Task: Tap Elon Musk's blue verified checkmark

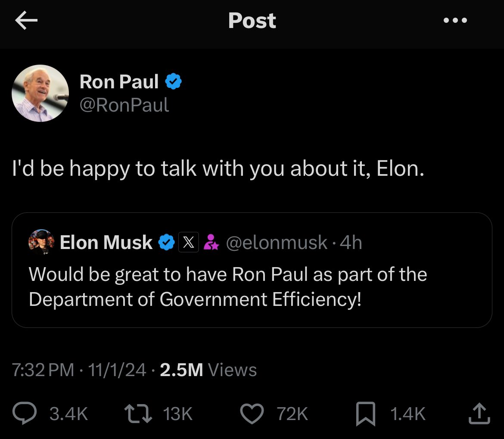Action: click(x=166, y=243)
